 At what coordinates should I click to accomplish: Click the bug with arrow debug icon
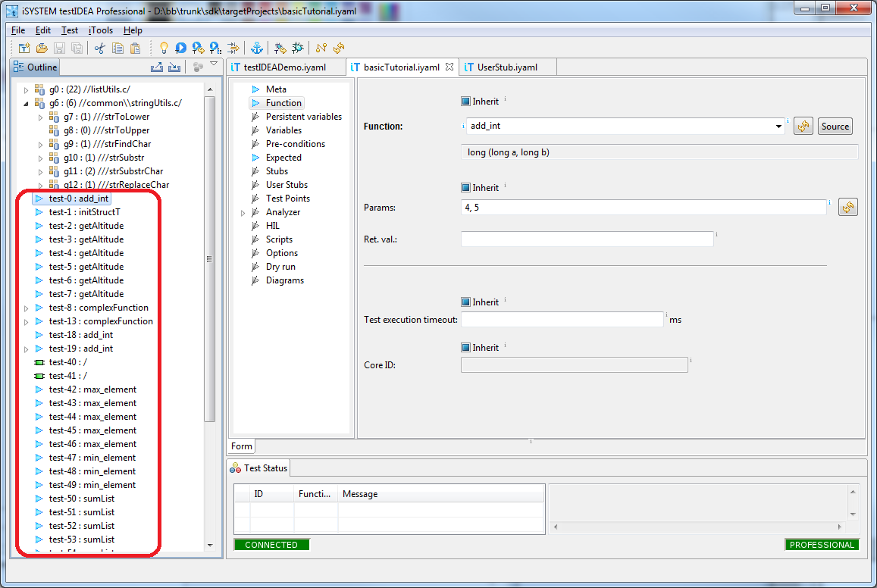(280, 48)
